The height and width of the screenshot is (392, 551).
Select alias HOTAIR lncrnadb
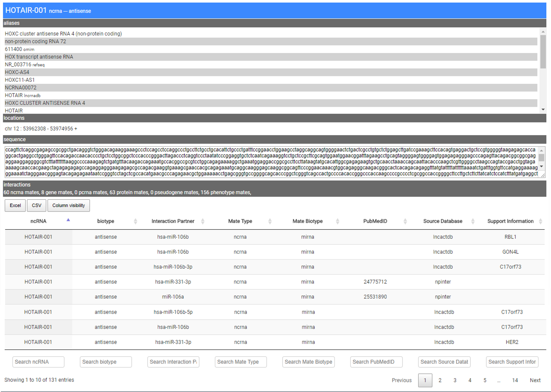(23, 95)
